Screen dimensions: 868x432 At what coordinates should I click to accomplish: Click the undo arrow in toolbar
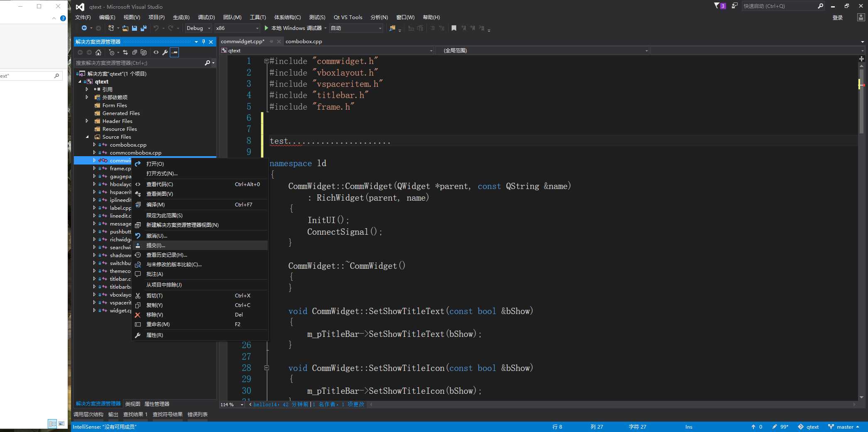[156, 28]
